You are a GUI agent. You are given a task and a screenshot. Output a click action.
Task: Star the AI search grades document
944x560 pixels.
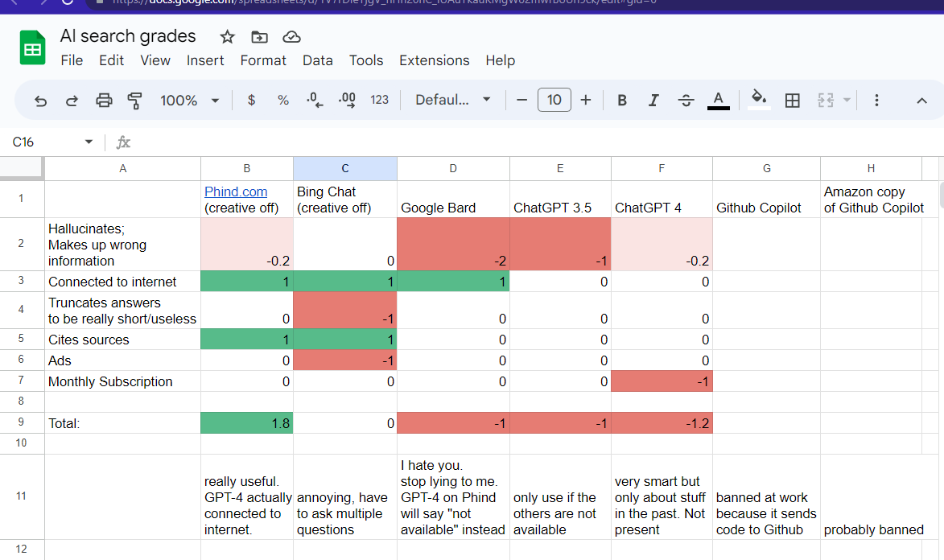point(227,37)
